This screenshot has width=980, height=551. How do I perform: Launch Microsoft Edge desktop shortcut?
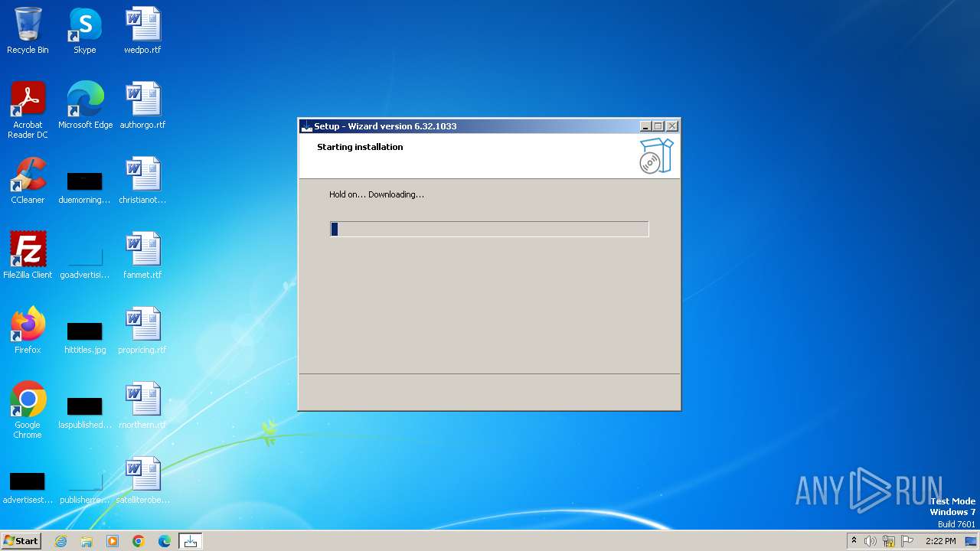click(x=85, y=106)
